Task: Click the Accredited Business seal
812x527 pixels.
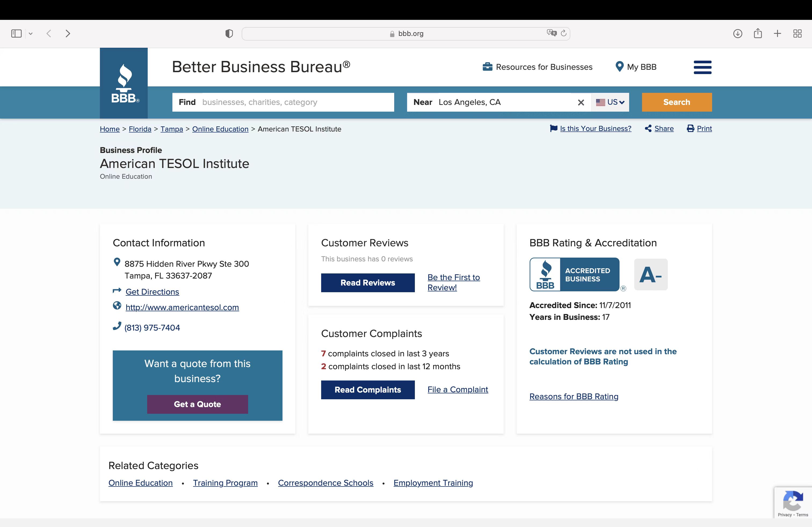Action: tap(574, 275)
